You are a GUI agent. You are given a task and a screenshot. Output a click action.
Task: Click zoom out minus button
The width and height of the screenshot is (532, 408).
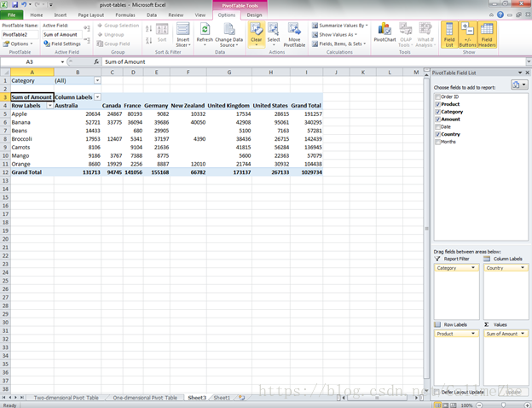pyautogui.click(x=479, y=405)
